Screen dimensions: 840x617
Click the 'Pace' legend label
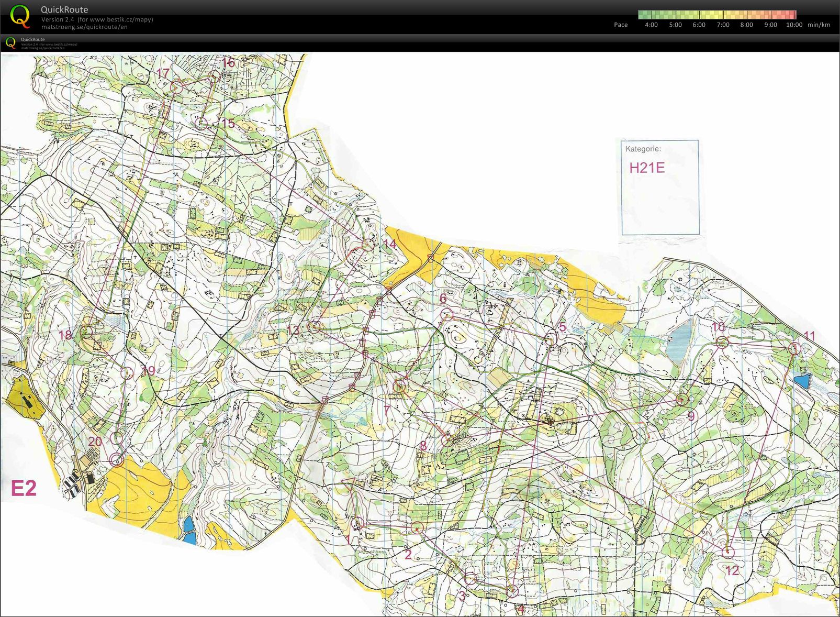[621, 25]
